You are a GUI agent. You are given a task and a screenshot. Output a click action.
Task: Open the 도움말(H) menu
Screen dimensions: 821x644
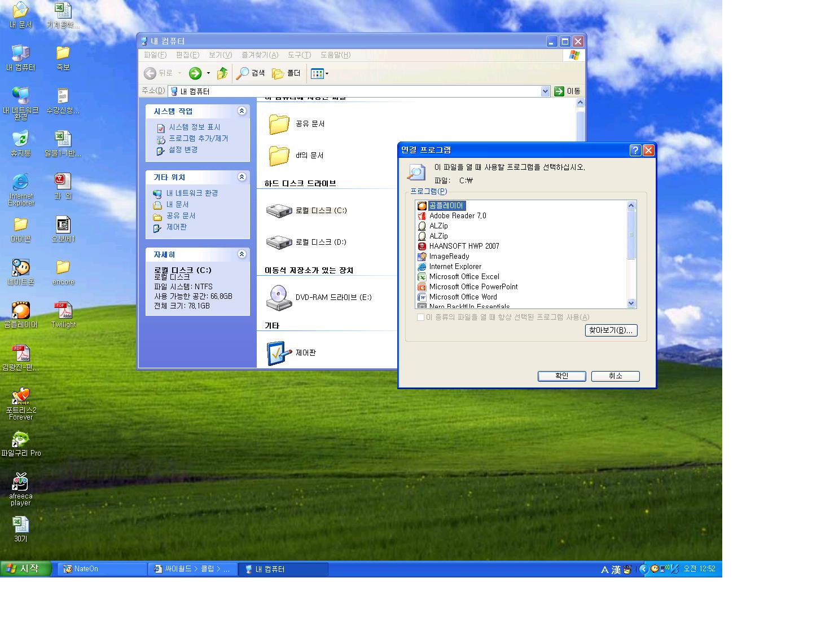click(335, 55)
